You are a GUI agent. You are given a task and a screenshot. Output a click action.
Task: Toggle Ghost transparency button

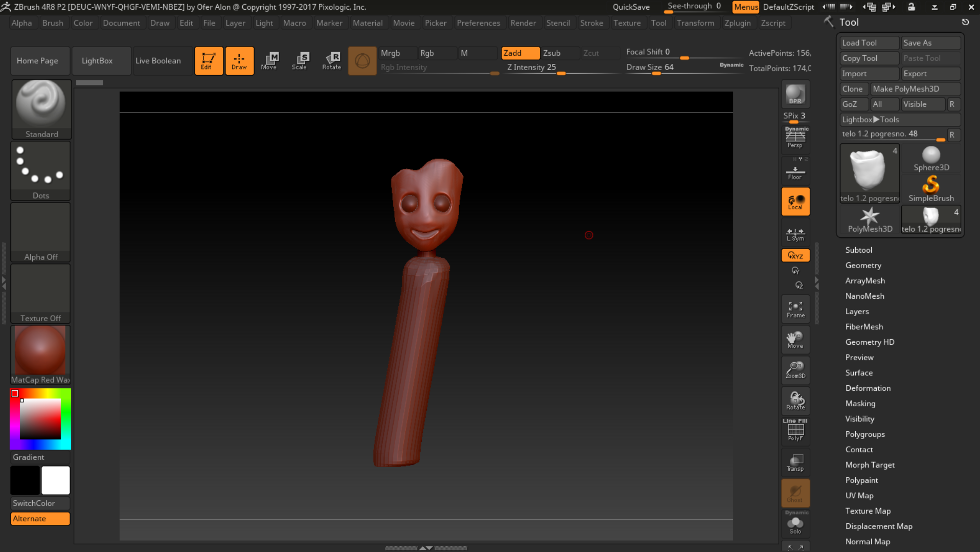pyautogui.click(x=795, y=493)
